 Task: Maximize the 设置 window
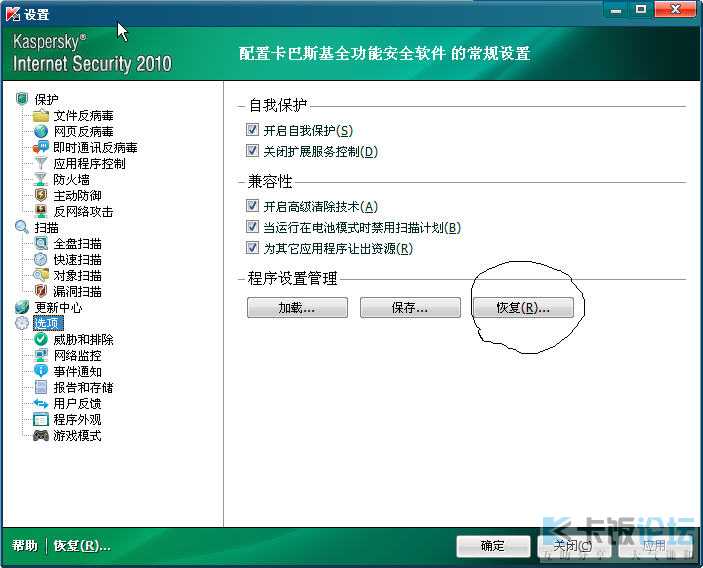click(x=641, y=9)
